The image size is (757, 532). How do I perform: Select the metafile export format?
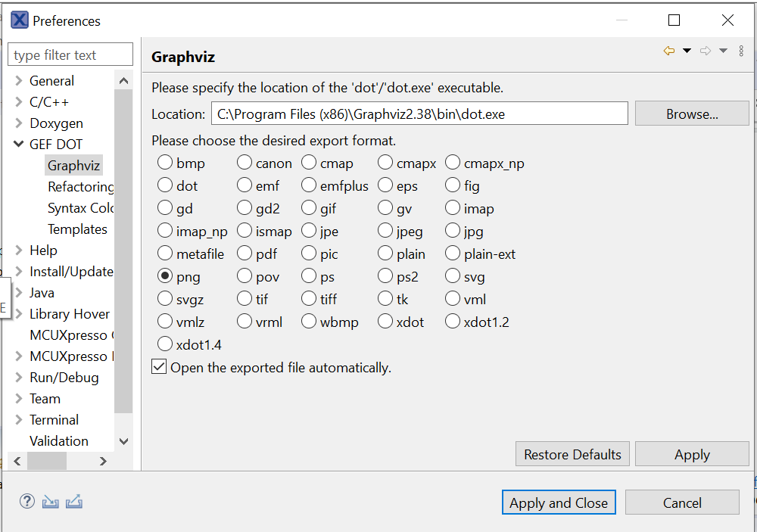[165, 254]
